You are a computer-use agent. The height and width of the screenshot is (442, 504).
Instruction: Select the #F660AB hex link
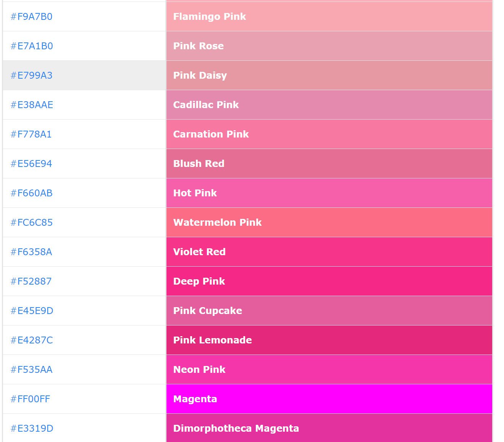coord(31,193)
